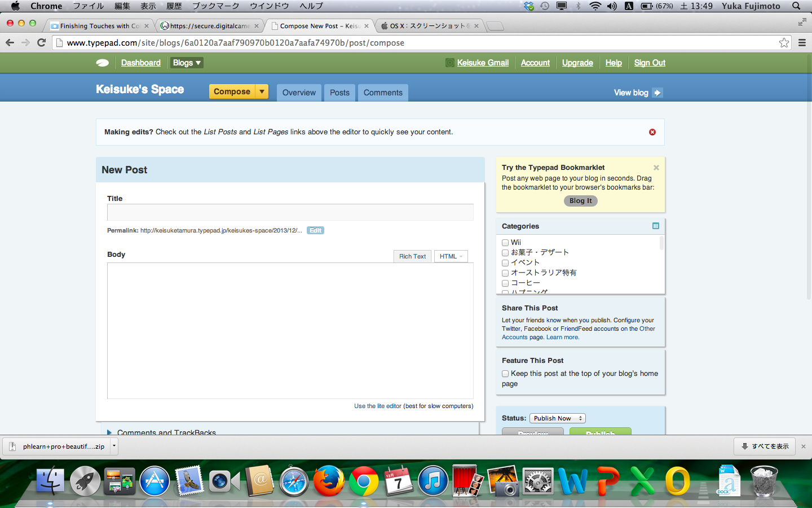Expand Comments and TrackBacks section
812x508 pixels.
pyautogui.click(x=109, y=432)
